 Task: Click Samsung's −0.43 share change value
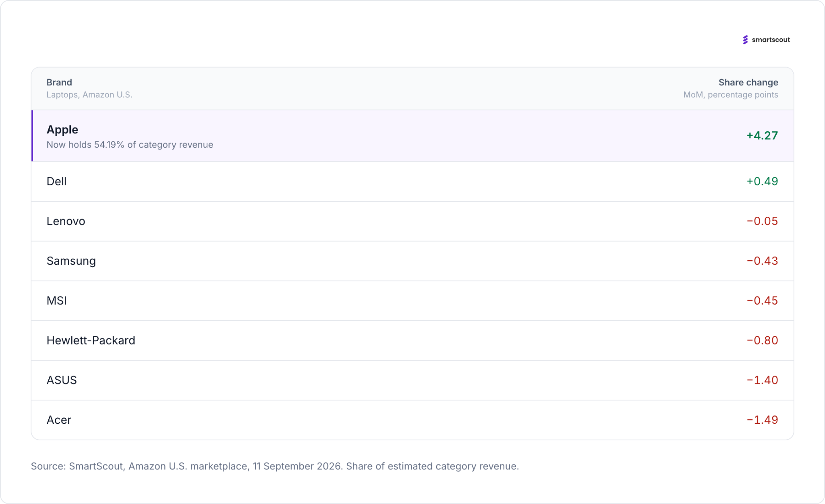pos(762,261)
